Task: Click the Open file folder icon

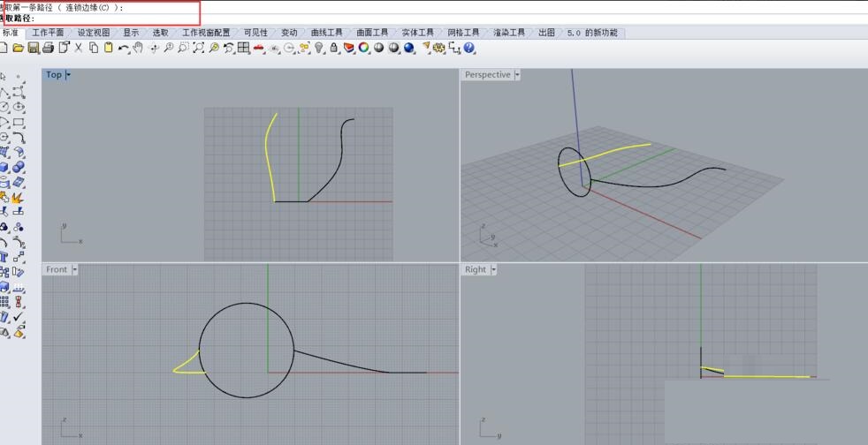Action: (x=18, y=48)
